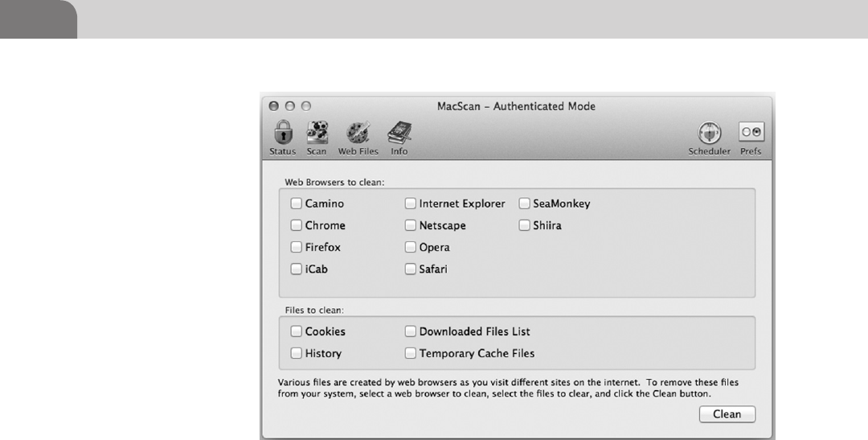Select the Internet Explorer checkbox
The image size is (868, 440).
coord(410,204)
